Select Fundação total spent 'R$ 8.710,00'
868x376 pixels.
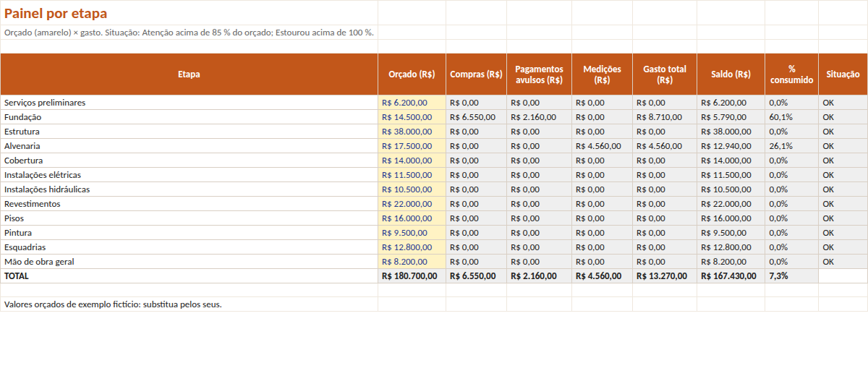[665, 117]
